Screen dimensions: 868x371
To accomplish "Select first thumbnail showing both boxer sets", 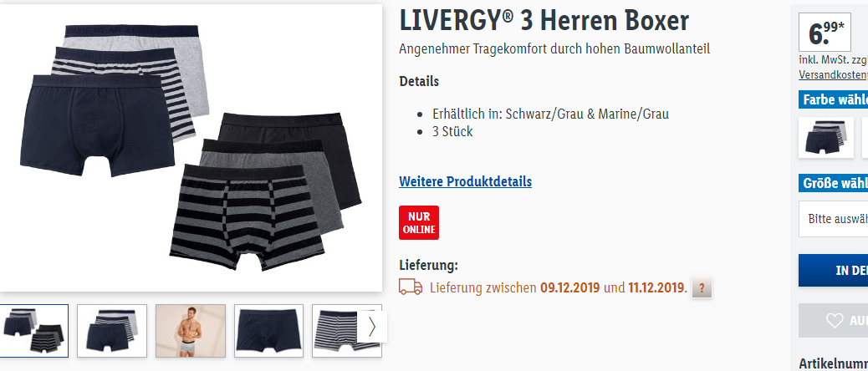I will [34, 331].
